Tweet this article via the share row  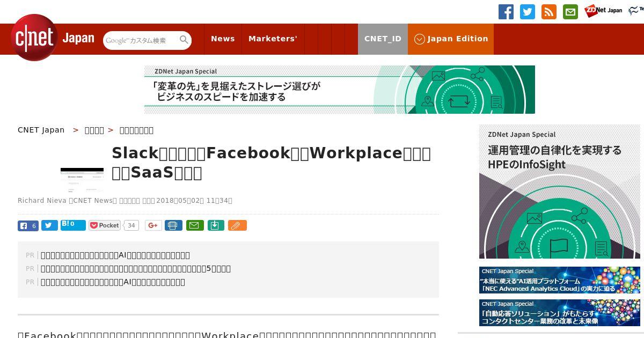click(49, 226)
